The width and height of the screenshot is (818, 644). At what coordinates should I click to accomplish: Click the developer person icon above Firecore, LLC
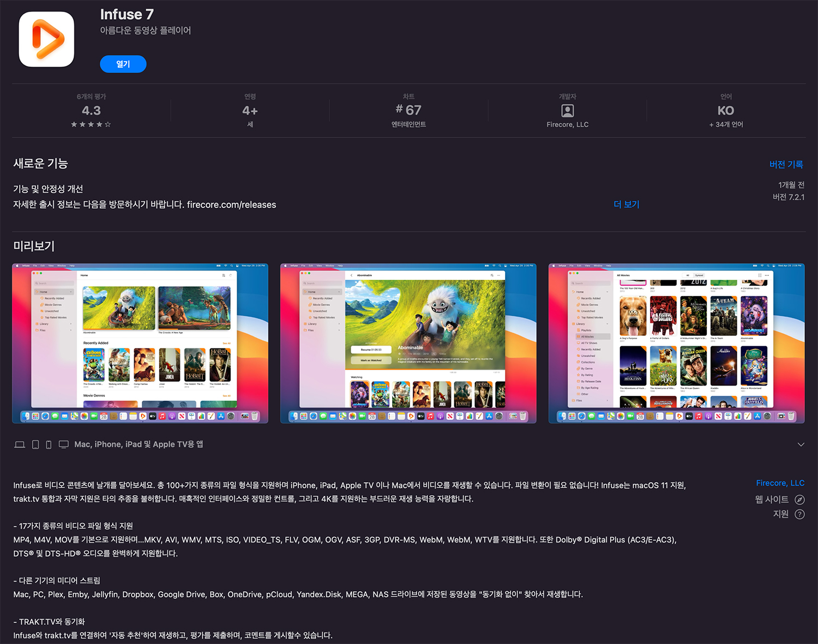coord(568,111)
